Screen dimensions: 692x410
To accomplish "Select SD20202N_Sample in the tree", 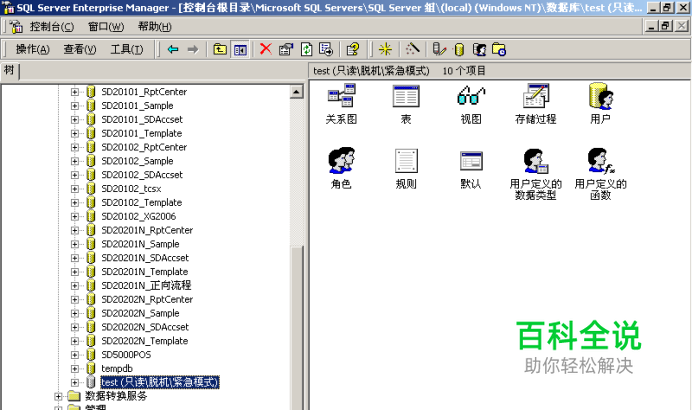I will click(x=140, y=313).
